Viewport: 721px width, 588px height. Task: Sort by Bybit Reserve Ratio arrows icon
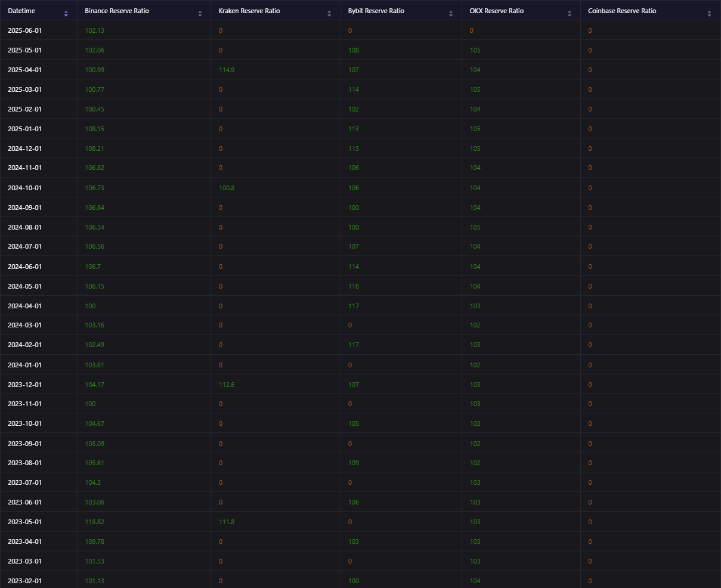tap(451, 13)
